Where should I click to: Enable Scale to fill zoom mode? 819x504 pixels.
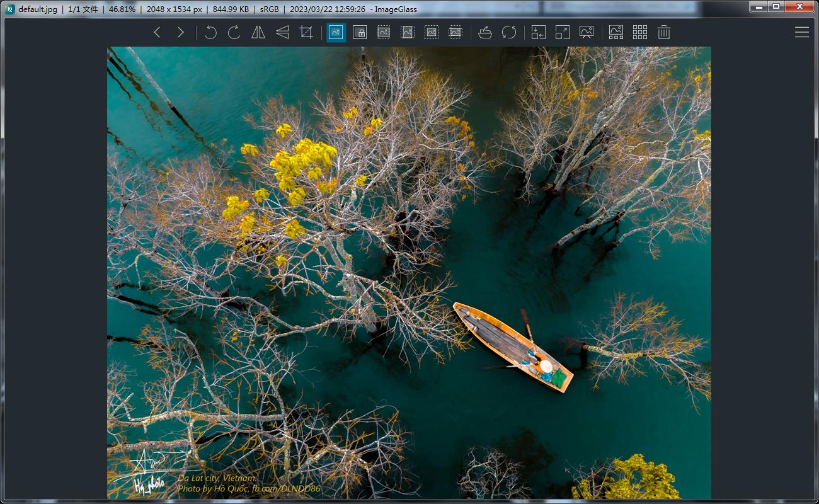455,32
